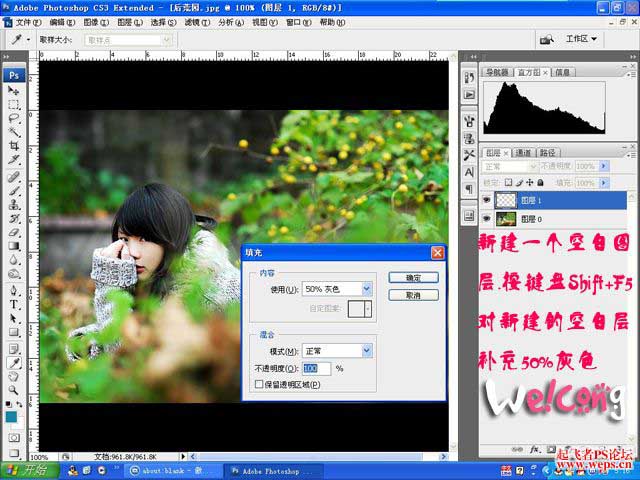Select the Magic Wand tool
This screenshot has height=480, width=640.
click(13, 132)
